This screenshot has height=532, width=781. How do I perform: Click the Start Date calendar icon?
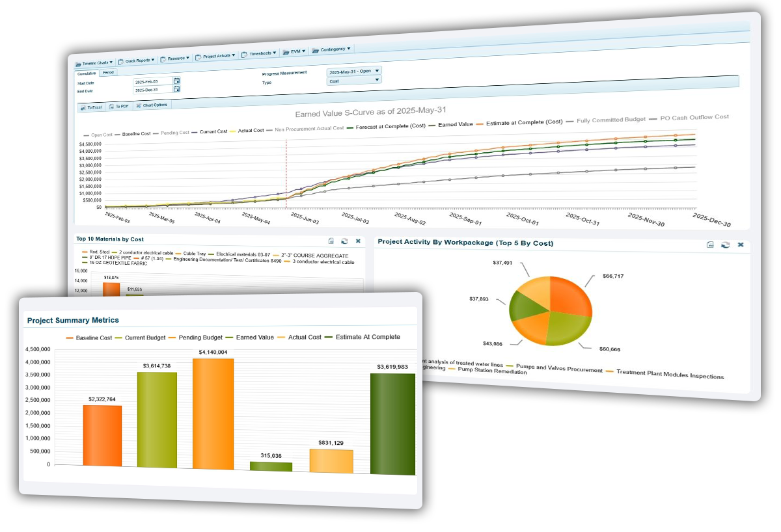click(176, 81)
